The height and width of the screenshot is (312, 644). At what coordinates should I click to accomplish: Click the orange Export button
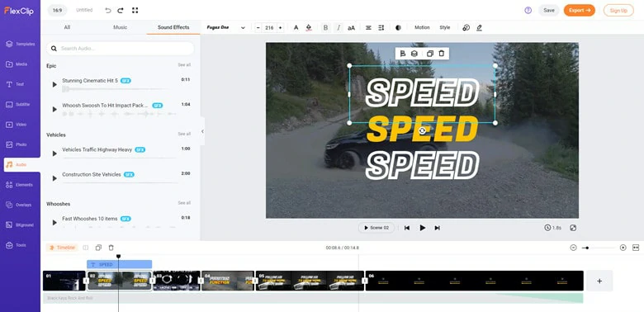point(579,11)
